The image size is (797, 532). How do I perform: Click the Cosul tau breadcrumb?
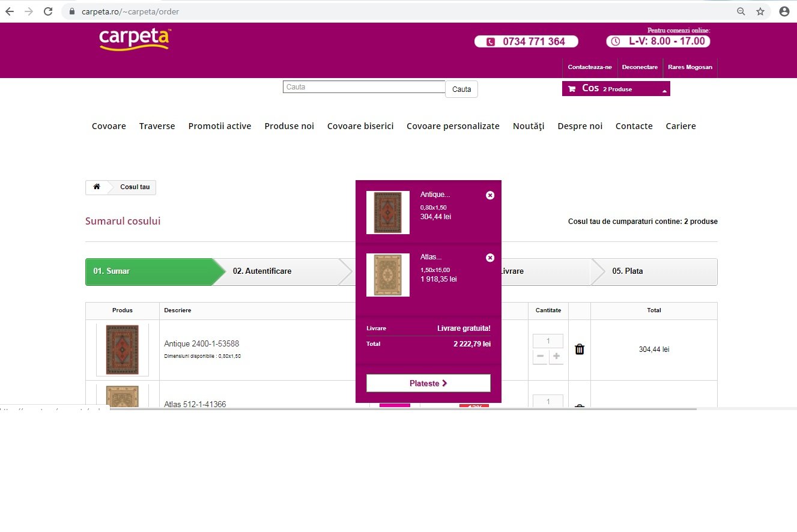pos(135,187)
